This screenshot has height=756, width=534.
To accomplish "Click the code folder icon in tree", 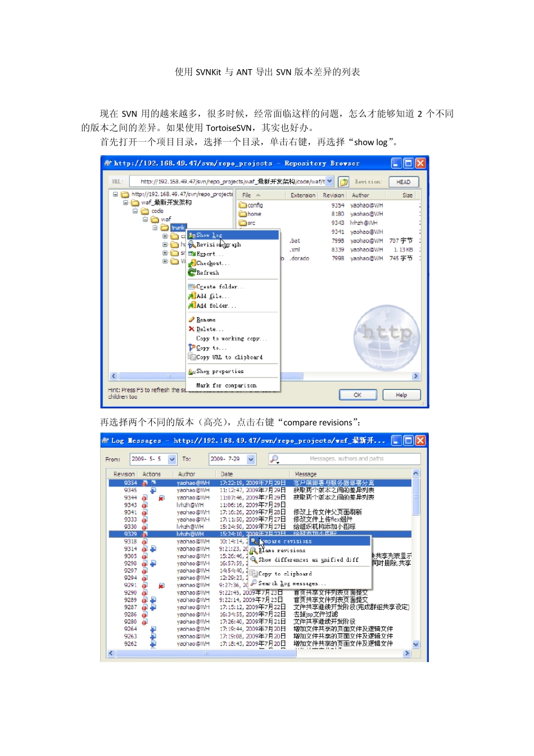I will 145,211.
